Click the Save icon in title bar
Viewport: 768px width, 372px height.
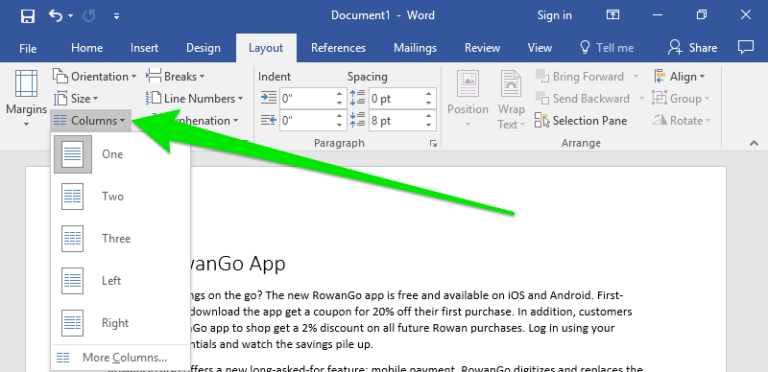click(x=27, y=16)
